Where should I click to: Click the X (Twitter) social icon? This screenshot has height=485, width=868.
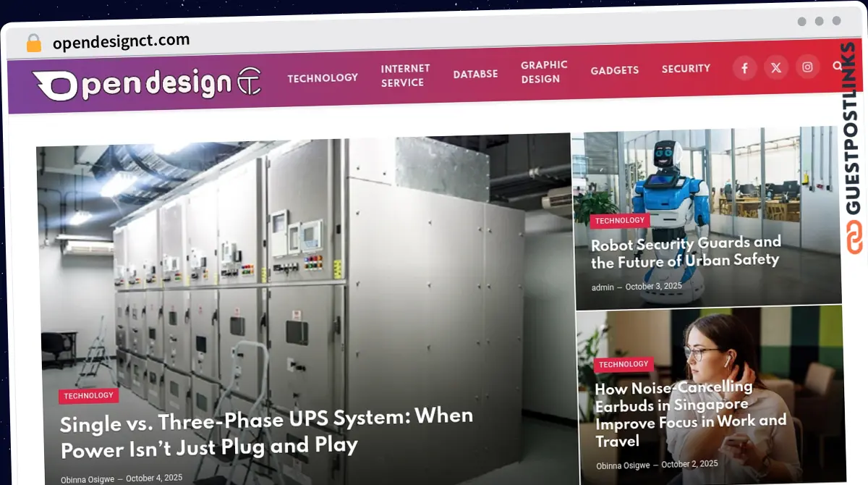(776, 67)
